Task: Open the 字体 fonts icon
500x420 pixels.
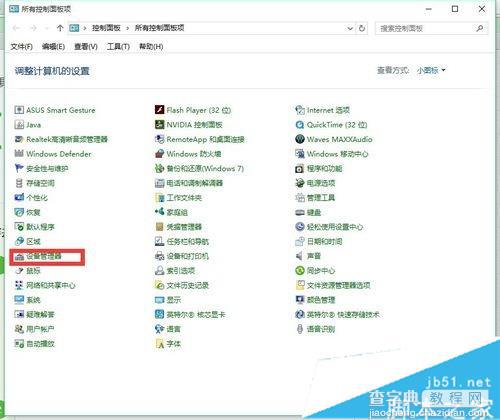Action: [x=160, y=344]
